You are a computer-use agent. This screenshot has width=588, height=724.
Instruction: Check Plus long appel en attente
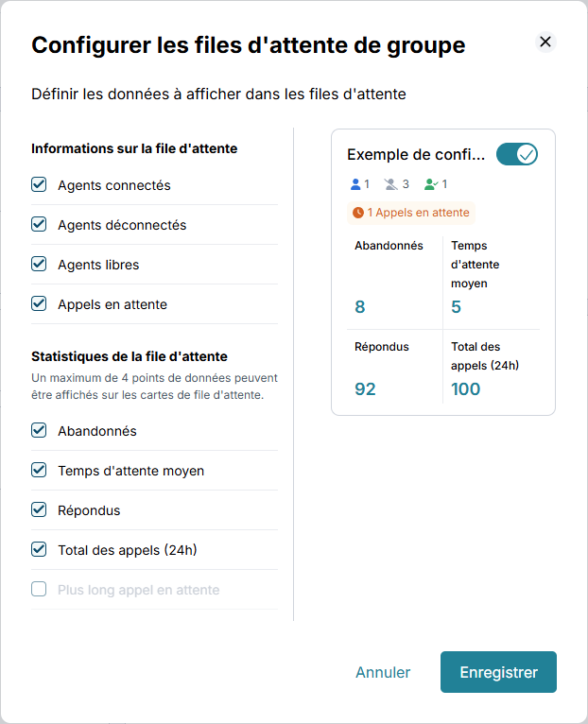[x=39, y=590]
